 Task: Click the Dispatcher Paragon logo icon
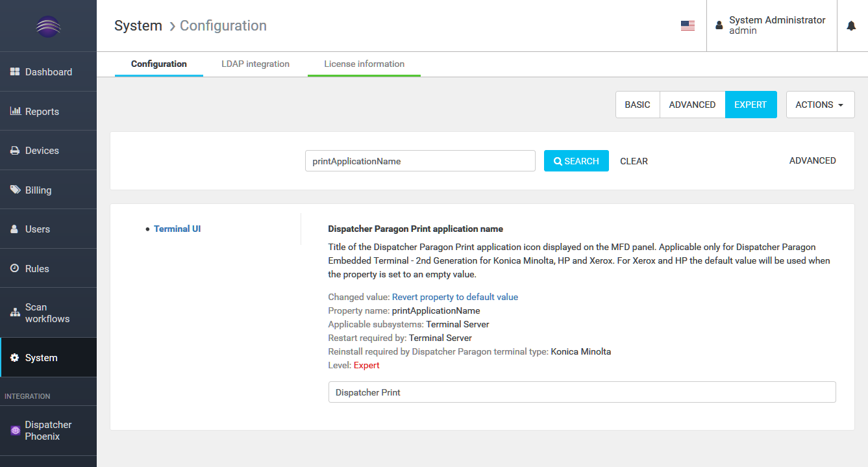click(48, 26)
